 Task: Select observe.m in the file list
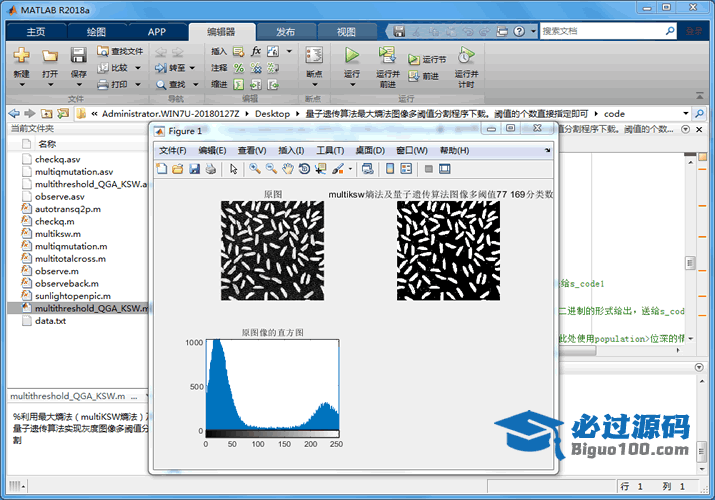tap(57, 271)
